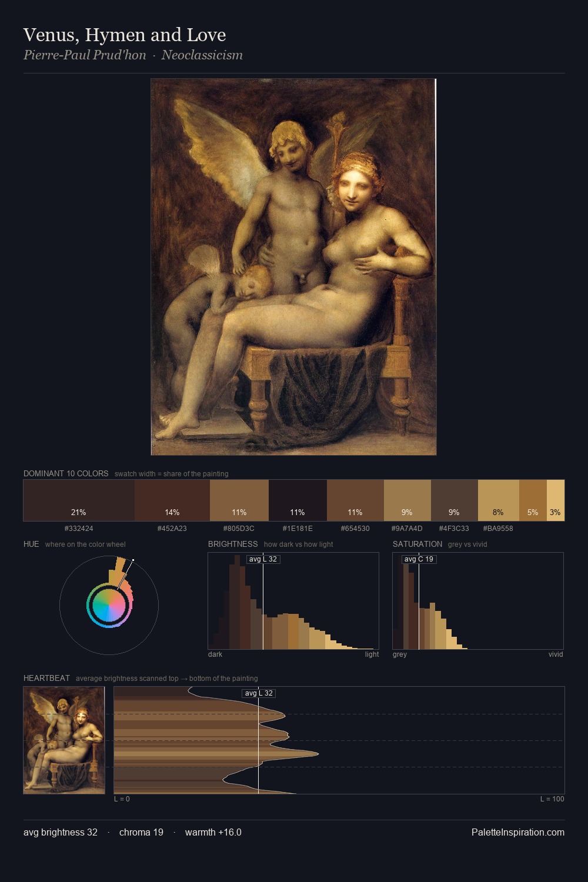This screenshot has width=588, height=882.
Task: Click the "dark" axis label
Action: click(x=215, y=654)
